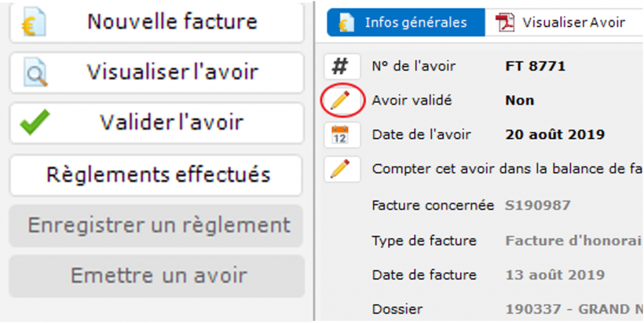Click the hash icon beside N° de l'avoir
Viewport: 644px width, 323px height.
click(x=341, y=67)
